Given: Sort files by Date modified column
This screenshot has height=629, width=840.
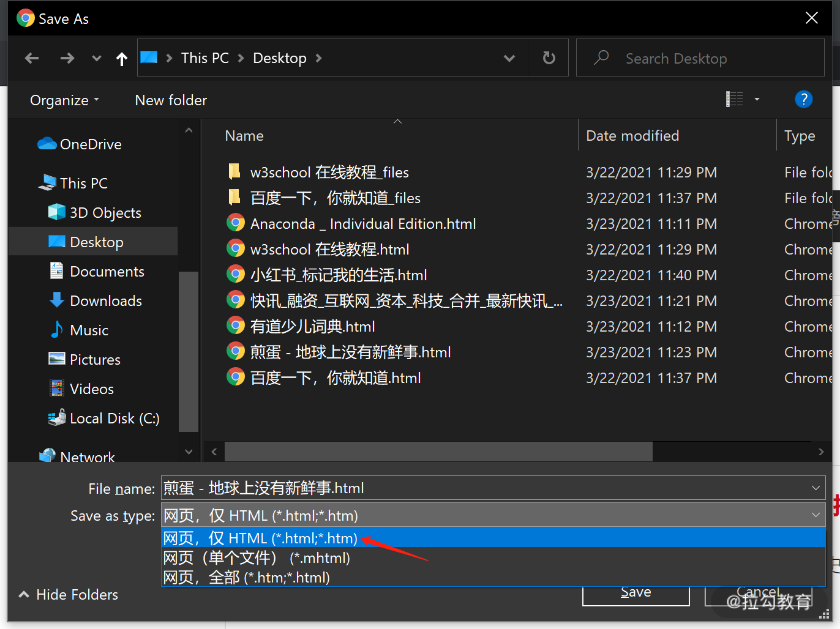Looking at the screenshot, I should coord(632,136).
